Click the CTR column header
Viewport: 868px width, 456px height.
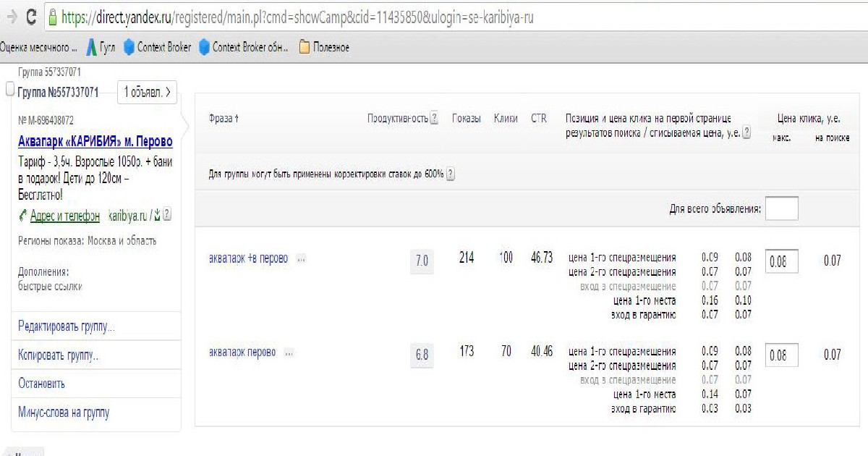[x=539, y=118]
